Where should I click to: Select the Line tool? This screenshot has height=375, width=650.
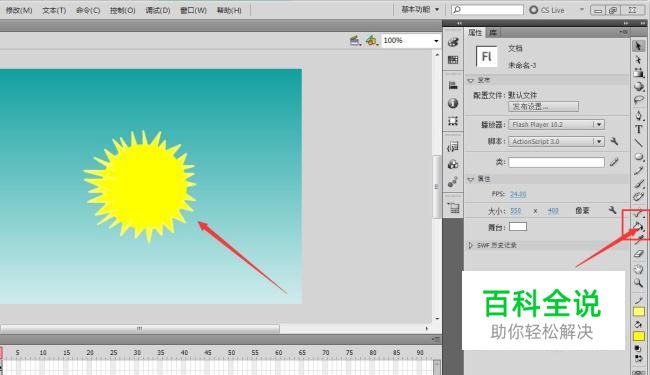(x=638, y=143)
